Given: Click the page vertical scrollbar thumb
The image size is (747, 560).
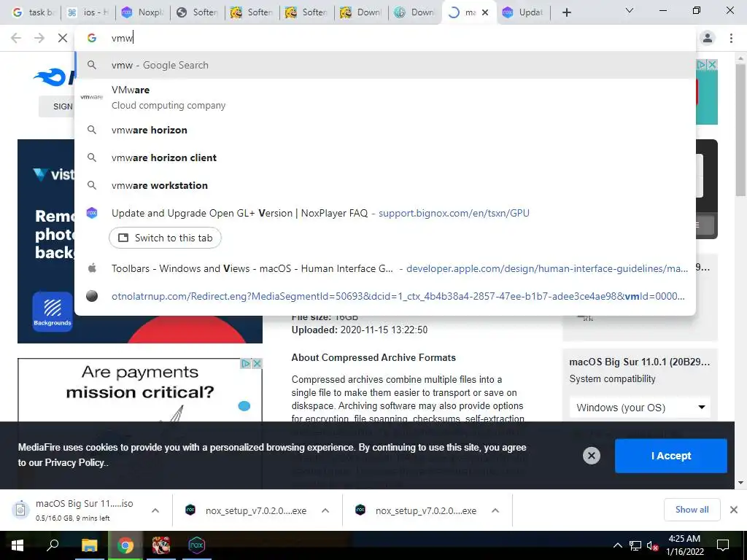Looking at the screenshot, I should point(740,128).
